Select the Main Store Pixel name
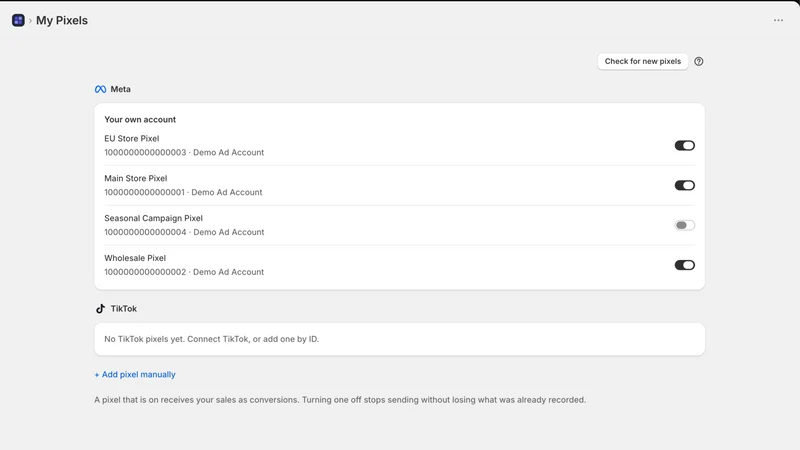The width and height of the screenshot is (800, 450). [x=136, y=178]
